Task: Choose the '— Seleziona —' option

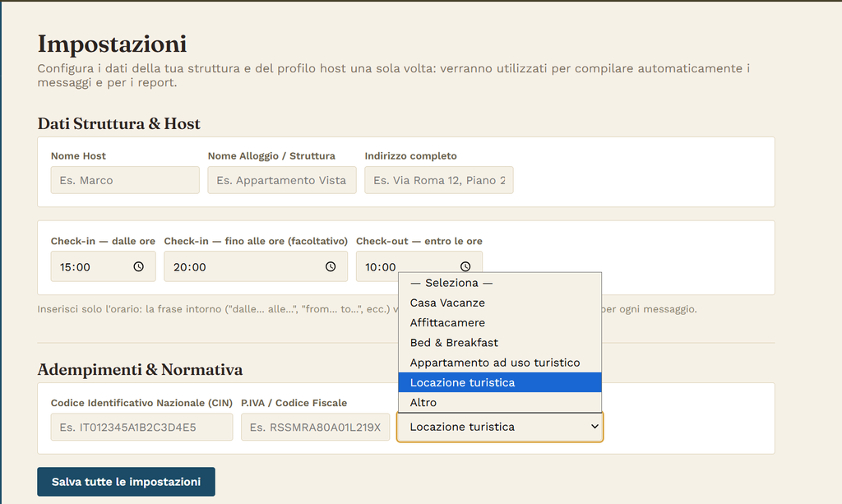Action: coord(499,283)
